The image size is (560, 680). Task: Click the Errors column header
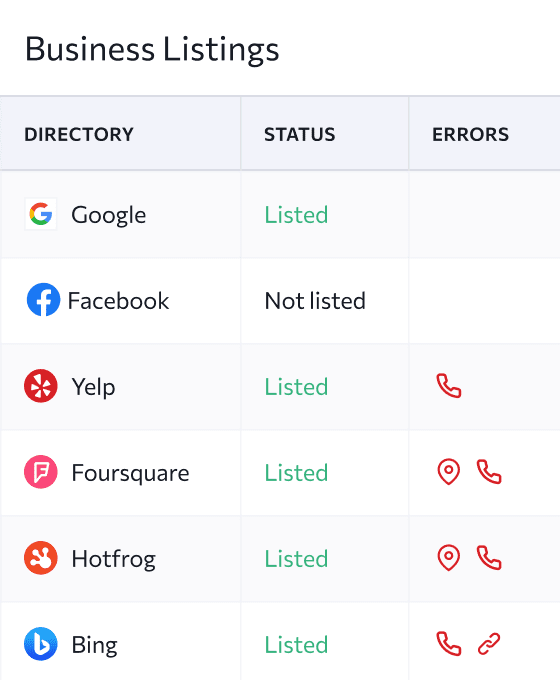click(471, 134)
